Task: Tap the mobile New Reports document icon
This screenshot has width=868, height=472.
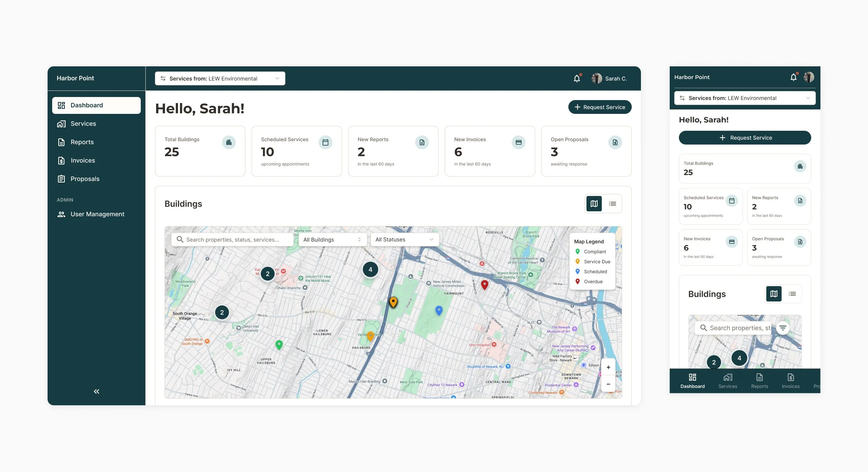Action: pyautogui.click(x=800, y=201)
